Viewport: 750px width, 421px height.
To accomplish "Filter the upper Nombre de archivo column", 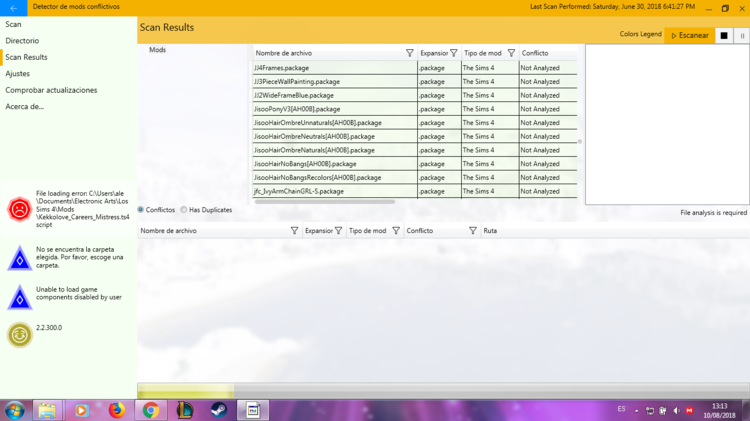I will point(409,53).
